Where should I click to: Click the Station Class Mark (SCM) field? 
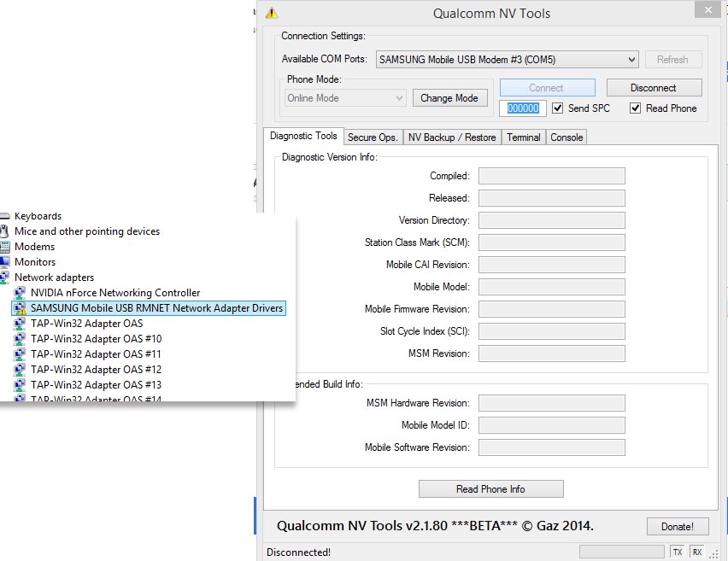[552, 243]
